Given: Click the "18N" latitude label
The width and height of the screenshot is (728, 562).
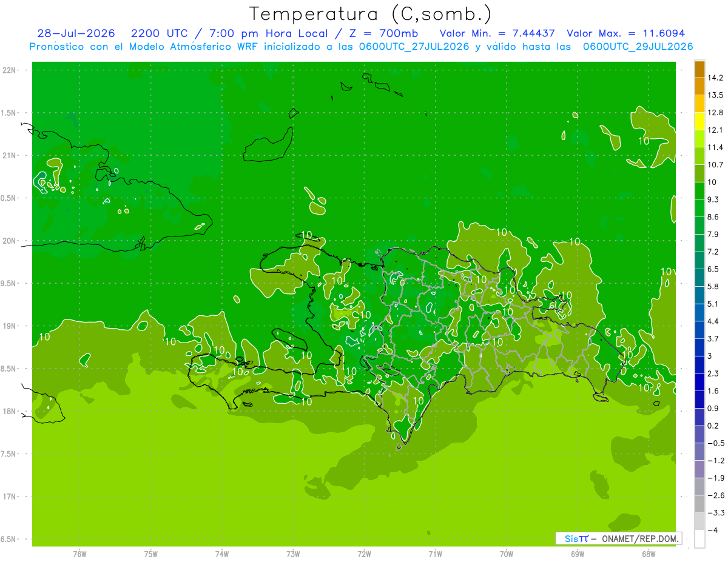Looking at the screenshot, I should [10, 411].
